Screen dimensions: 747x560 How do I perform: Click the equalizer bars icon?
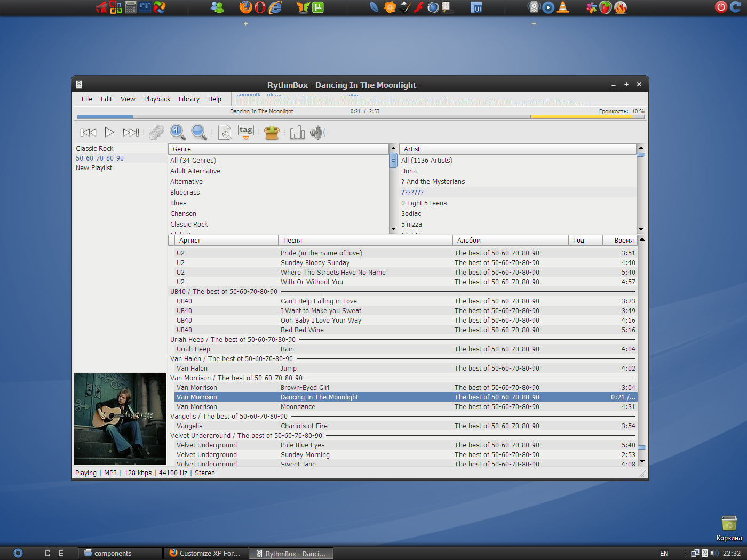[x=297, y=132]
